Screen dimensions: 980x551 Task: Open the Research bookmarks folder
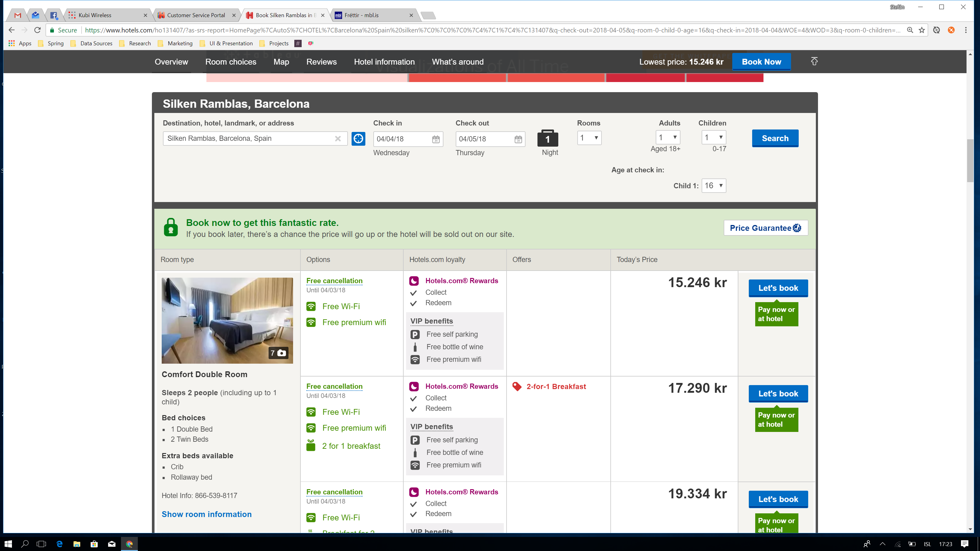click(x=135, y=43)
